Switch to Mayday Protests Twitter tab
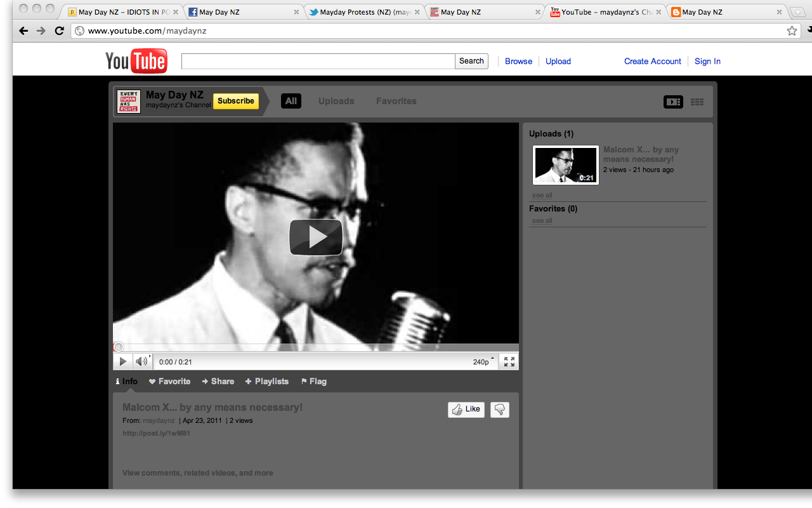 365,12
